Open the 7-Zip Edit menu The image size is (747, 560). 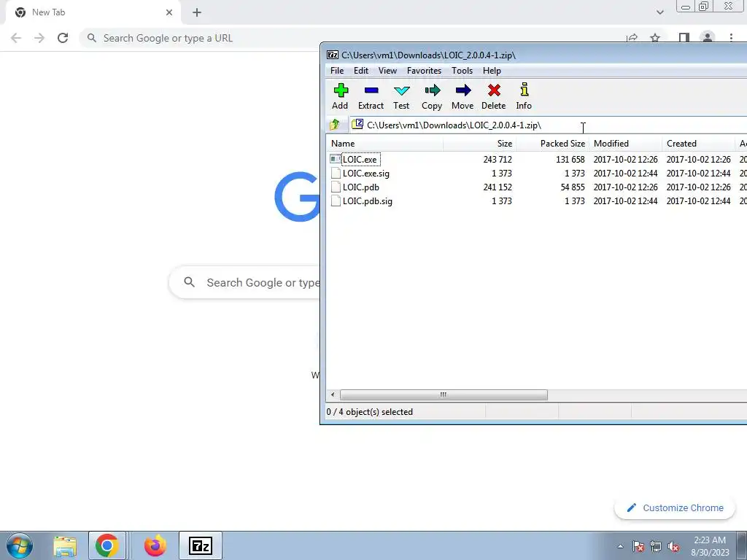click(360, 71)
